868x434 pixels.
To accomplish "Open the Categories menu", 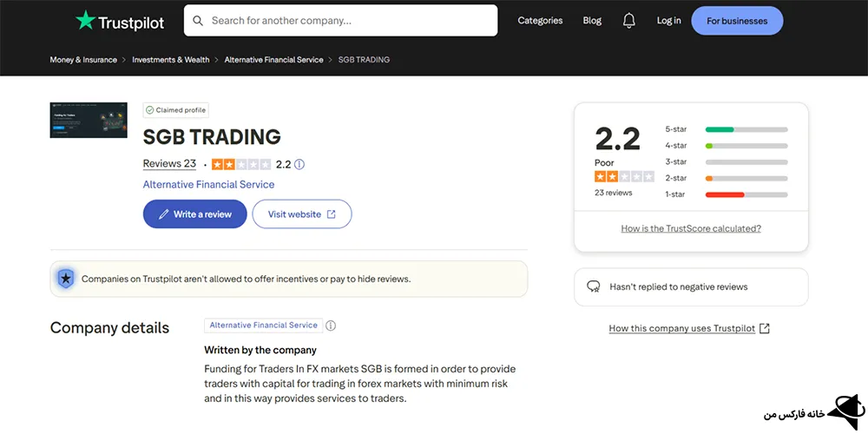I will click(x=540, y=21).
